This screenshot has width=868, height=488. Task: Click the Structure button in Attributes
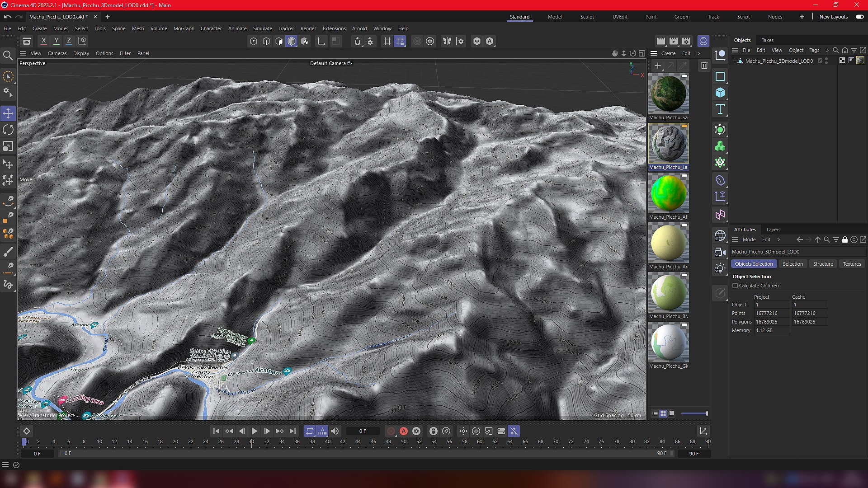click(823, 264)
